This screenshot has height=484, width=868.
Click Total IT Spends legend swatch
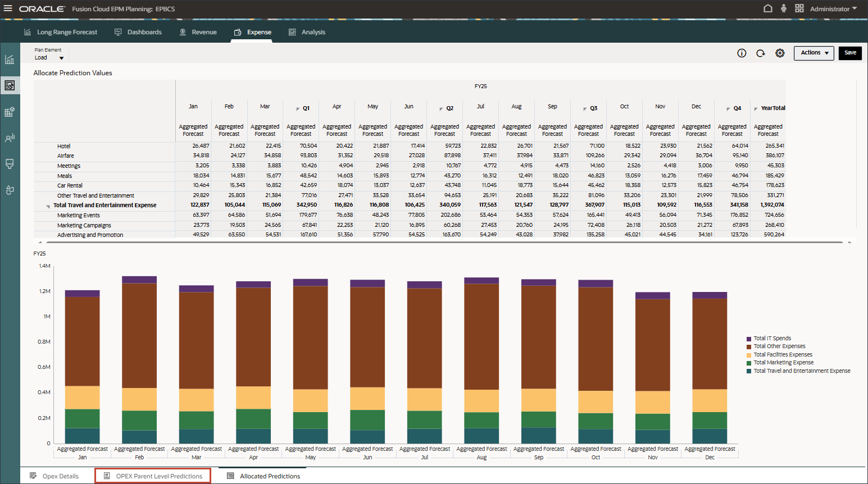(749, 339)
